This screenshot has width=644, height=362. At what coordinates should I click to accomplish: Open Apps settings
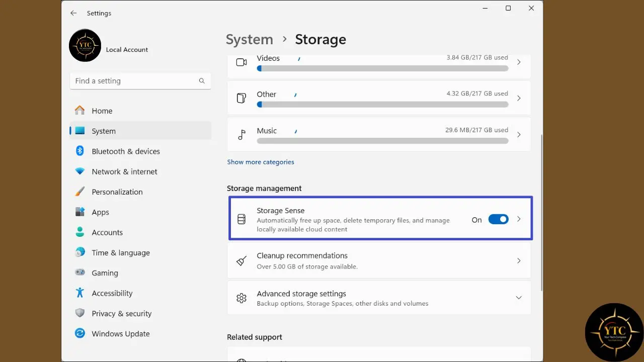[140, 212]
